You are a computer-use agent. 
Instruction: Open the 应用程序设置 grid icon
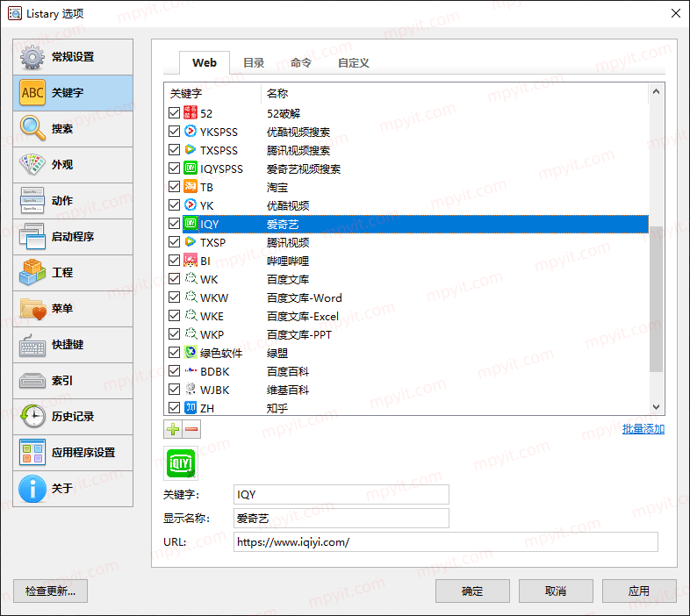click(32, 452)
